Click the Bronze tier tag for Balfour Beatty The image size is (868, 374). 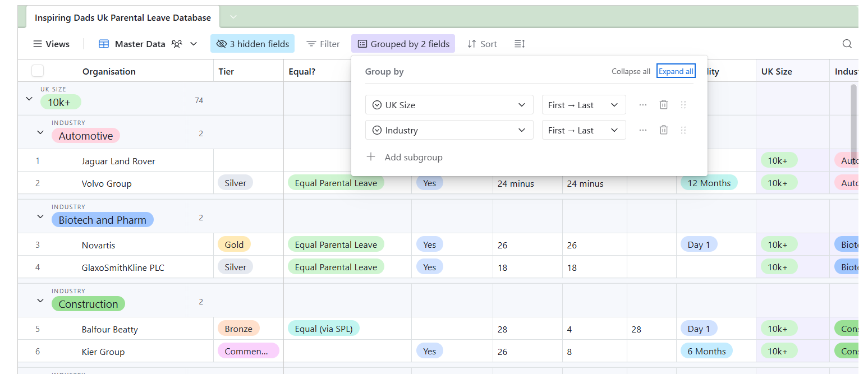coord(238,329)
